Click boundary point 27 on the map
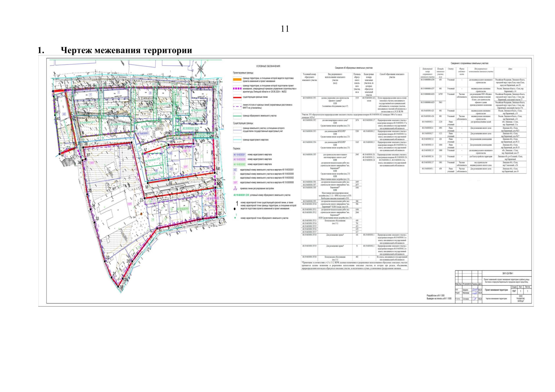 [x=157, y=228]
